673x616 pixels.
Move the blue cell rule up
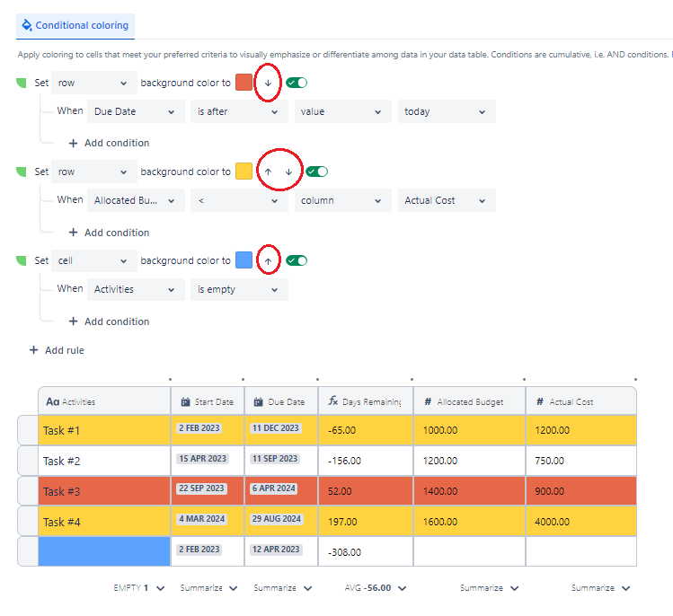pyautogui.click(x=268, y=260)
